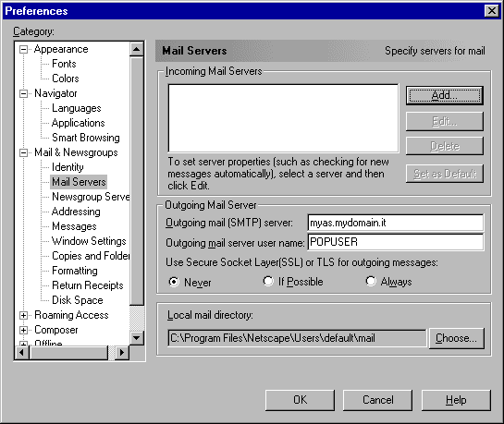Viewport: 504px width, 424px height.
Task: Click category list scroll down arrow
Action: click(137, 338)
